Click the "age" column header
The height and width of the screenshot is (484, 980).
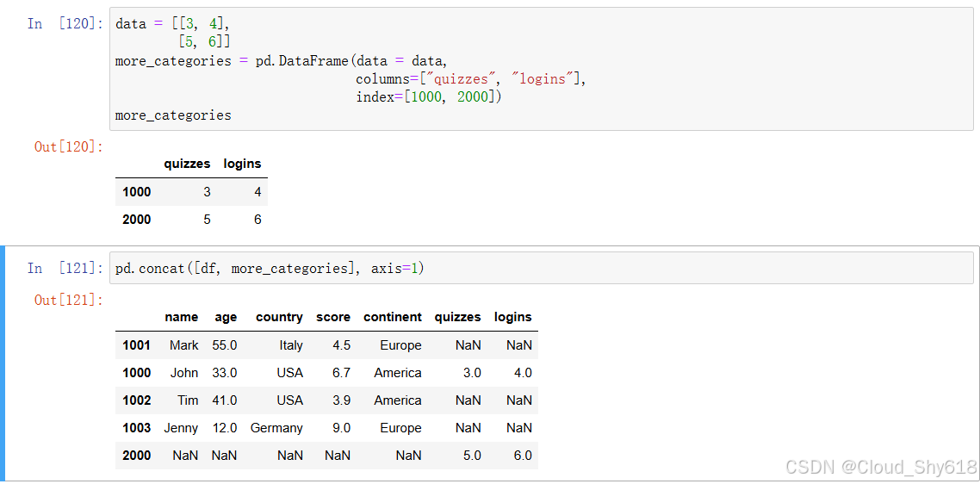coord(226,317)
